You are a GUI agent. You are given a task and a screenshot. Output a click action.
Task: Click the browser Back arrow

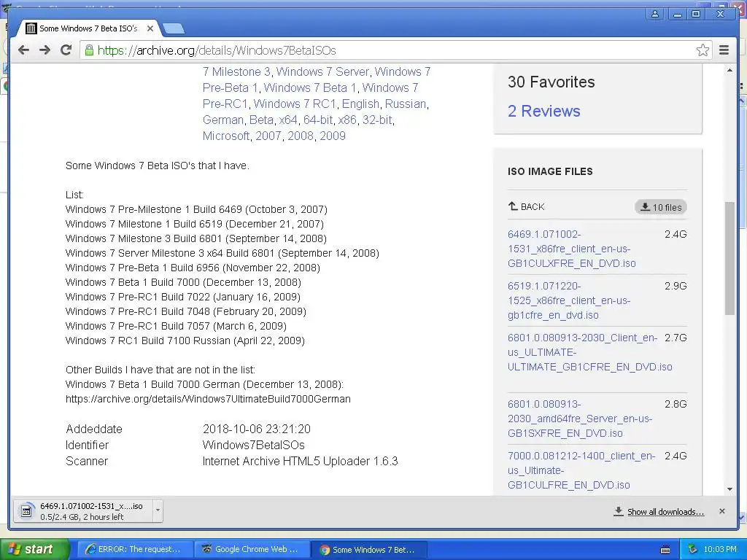(23, 50)
